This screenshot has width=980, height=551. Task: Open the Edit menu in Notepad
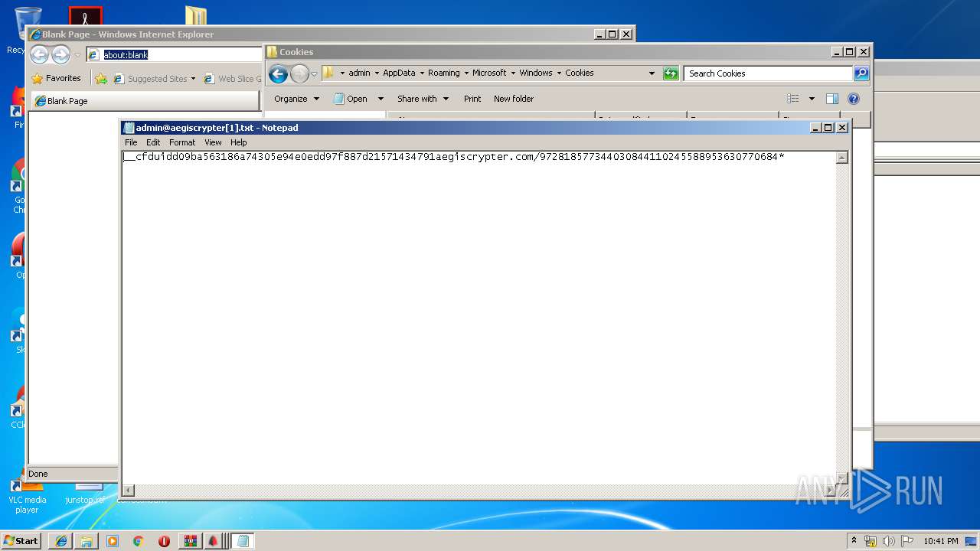(x=153, y=142)
